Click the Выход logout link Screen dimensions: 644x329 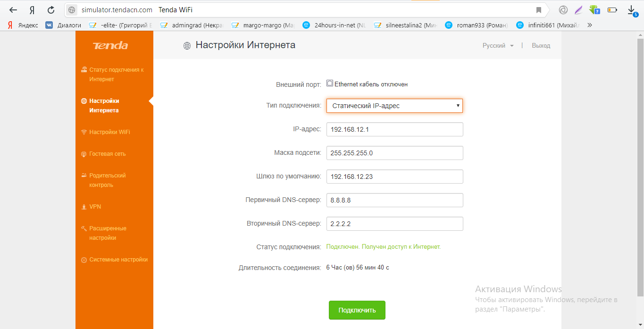point(541,46)
